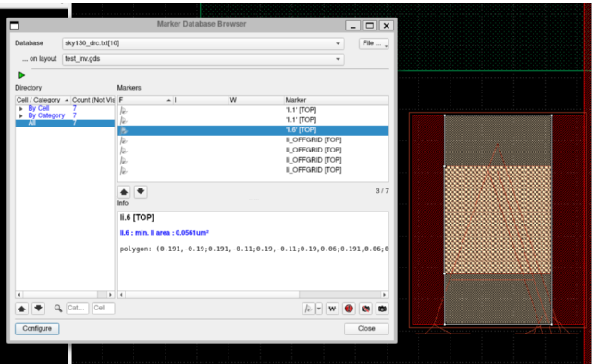Move down in directory using bottom-left down arrow
592x364 pixels.
tap(38, 309)
